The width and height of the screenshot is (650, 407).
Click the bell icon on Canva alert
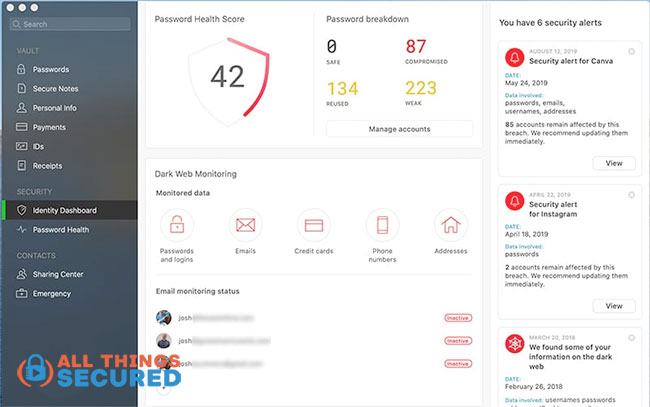click(514, 57)
